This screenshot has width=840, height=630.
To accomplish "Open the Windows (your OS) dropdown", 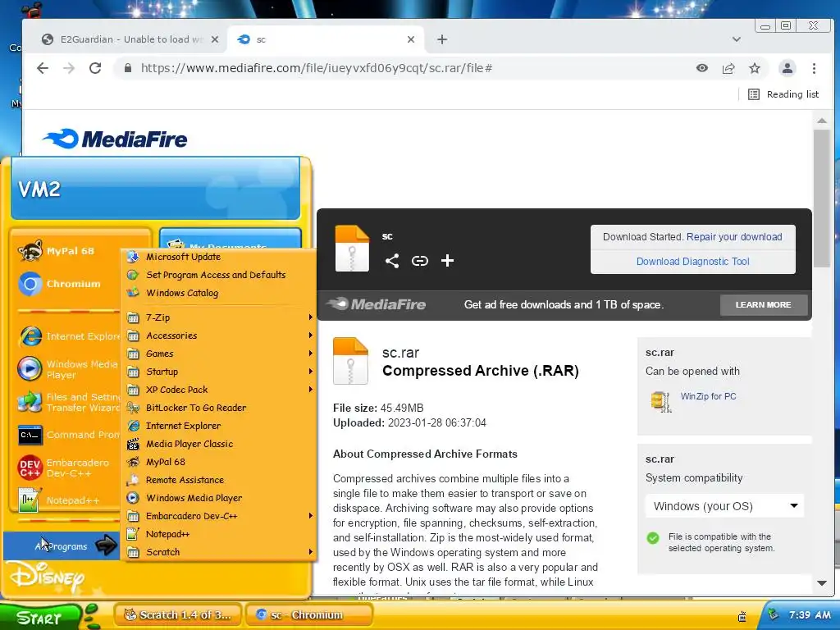I will 724,506.
